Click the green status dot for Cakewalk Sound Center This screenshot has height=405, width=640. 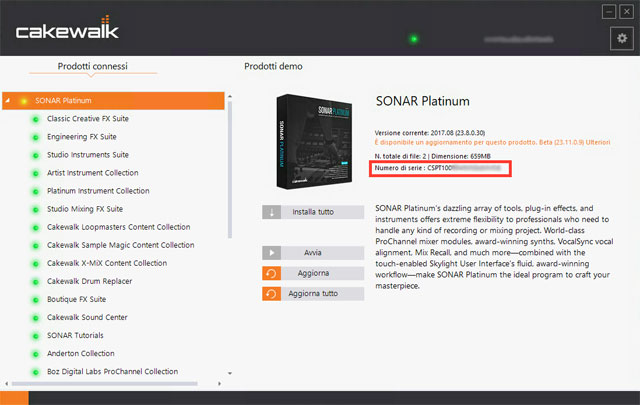coord(36,318)
